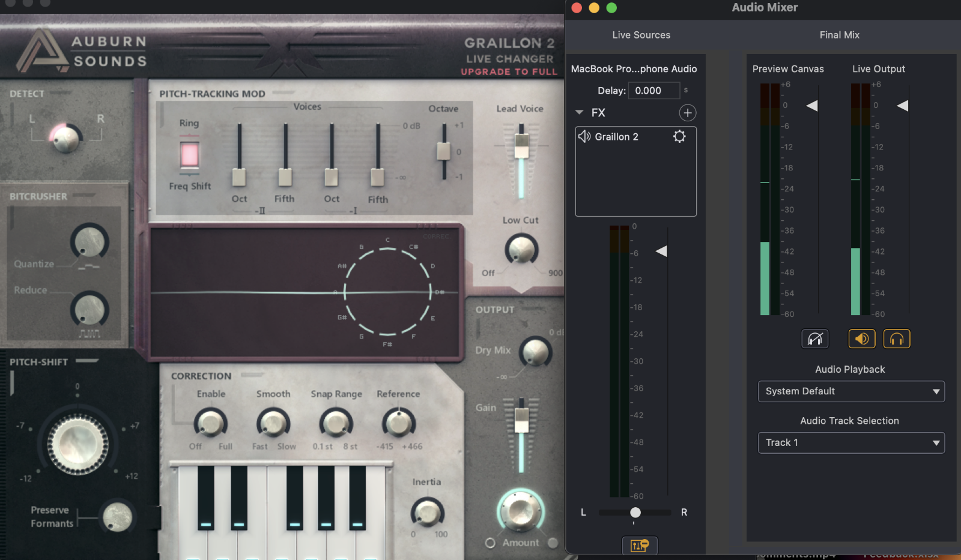Toggle the speaker output monitor button

[x=861, y=339]
